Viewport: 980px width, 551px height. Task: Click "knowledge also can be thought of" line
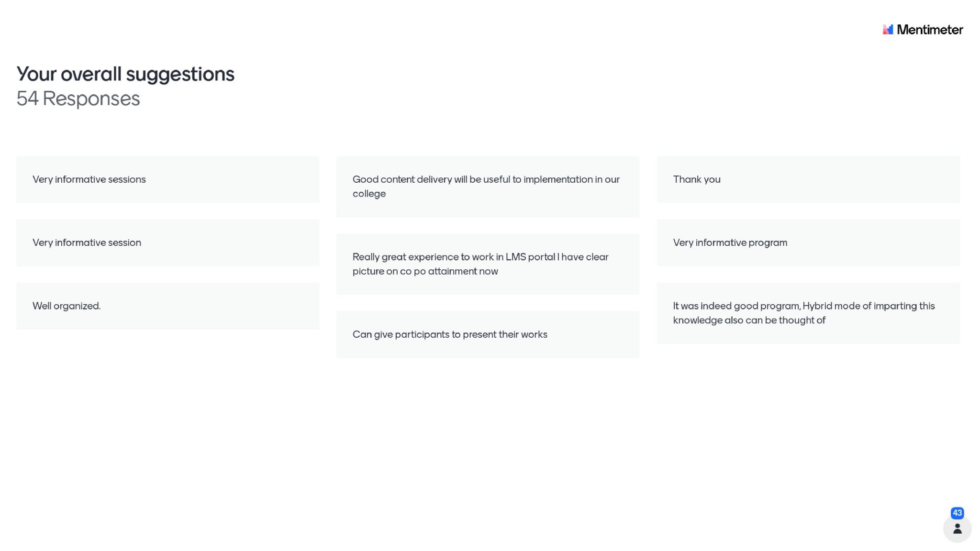point(749,320)
